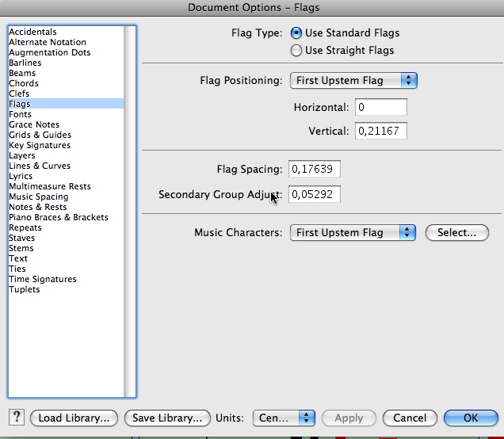
Task: Open Music Spacing options category
Action: coord(38,197)
